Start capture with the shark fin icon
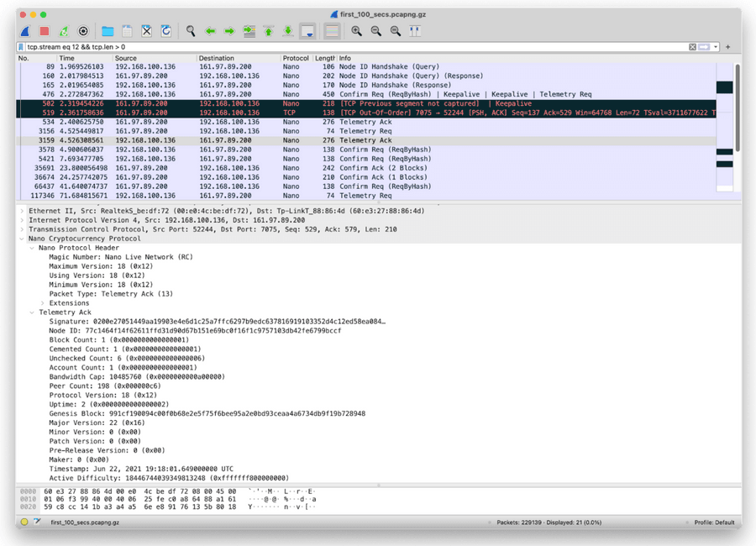The width and height of the screenshot is (756, 546). [25, 31]
